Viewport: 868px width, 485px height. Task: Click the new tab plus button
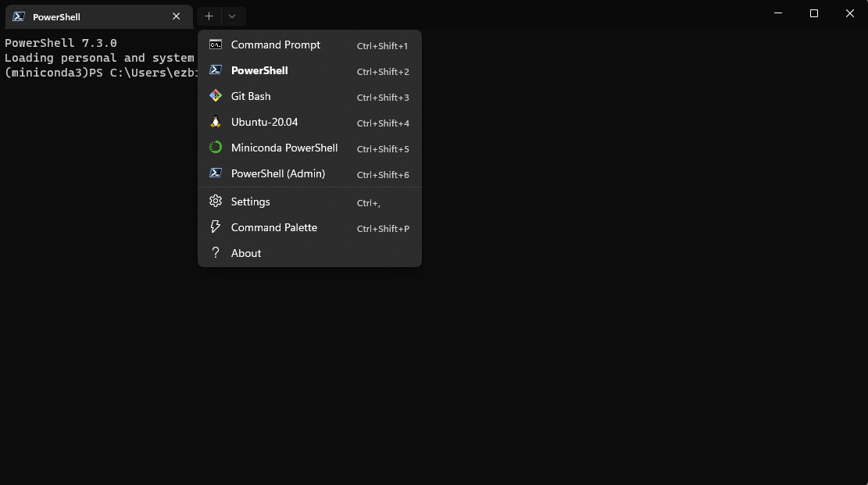click(209, 16)
